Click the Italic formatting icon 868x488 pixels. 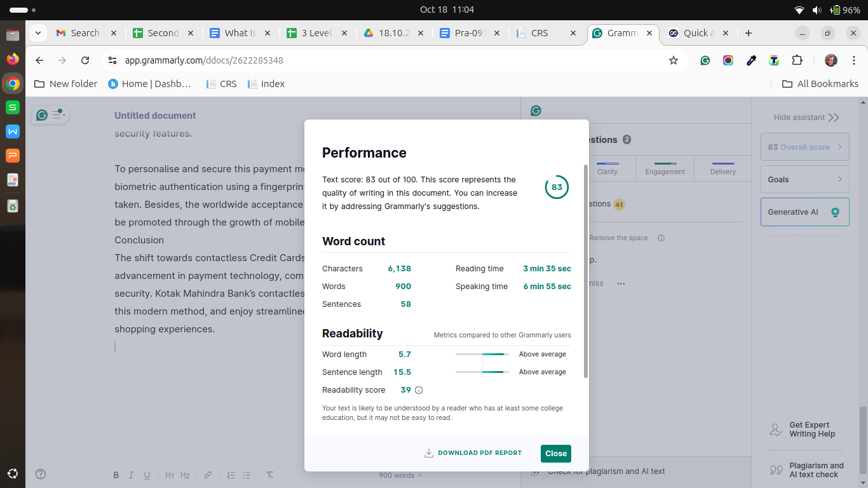click(132, 475)
